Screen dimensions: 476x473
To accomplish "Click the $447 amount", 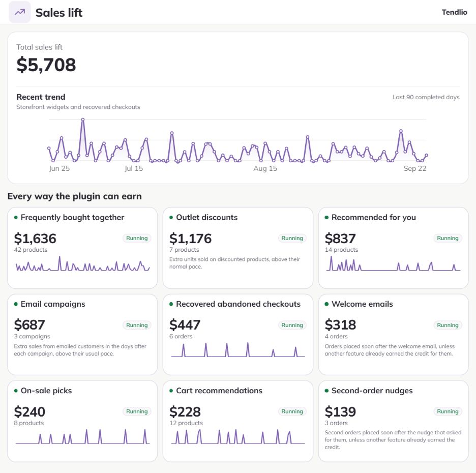I will pos(185,325).
